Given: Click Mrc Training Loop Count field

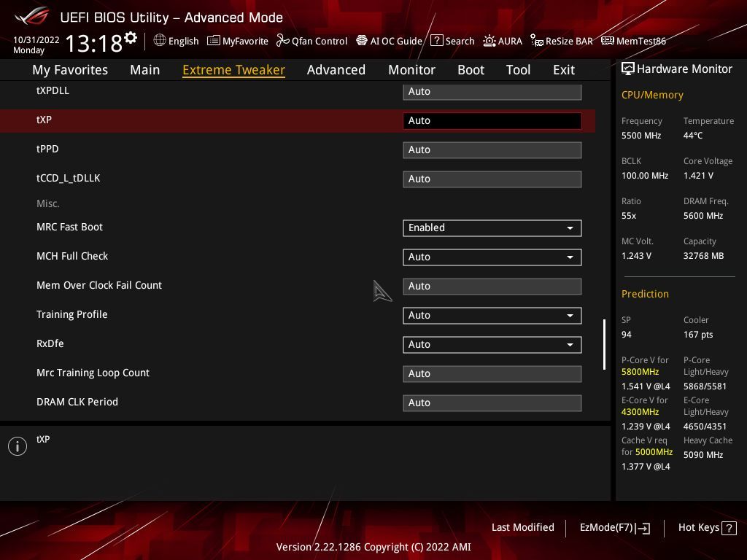Looking at the screenshot, I should (492, 374).
